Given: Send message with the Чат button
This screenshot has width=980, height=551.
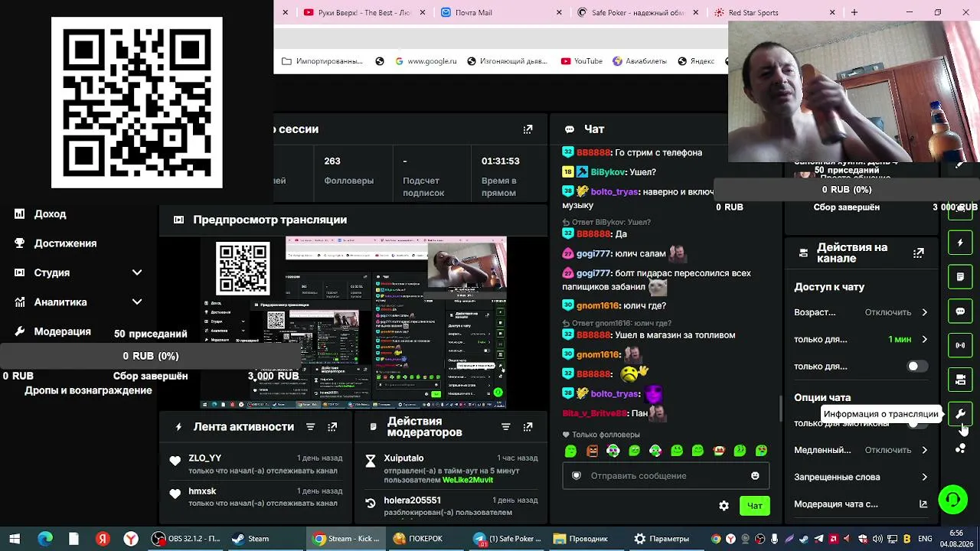Looking at the screenshot, I should [754, 506].
